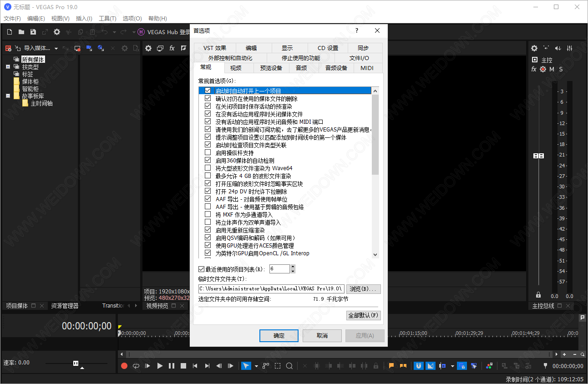Click the Play button in transport bar

pyautogui.click(x=160, y=366)
